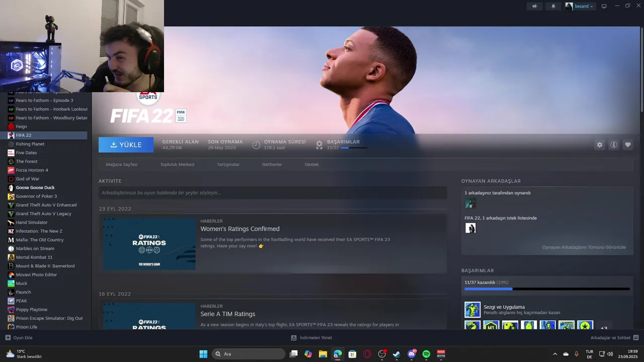644x362 pixels.
Task: Show the +3 more achievements
Action: click(604, 326)
